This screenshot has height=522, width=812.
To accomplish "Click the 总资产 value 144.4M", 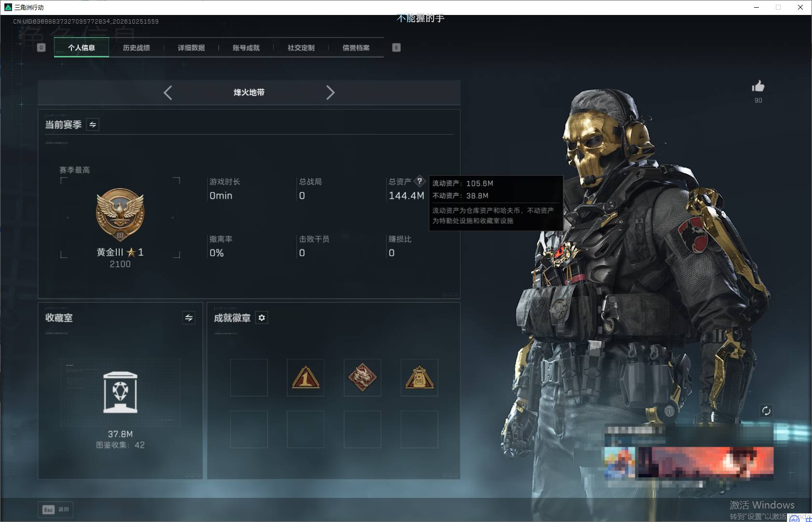I will [x=406, y=195].
